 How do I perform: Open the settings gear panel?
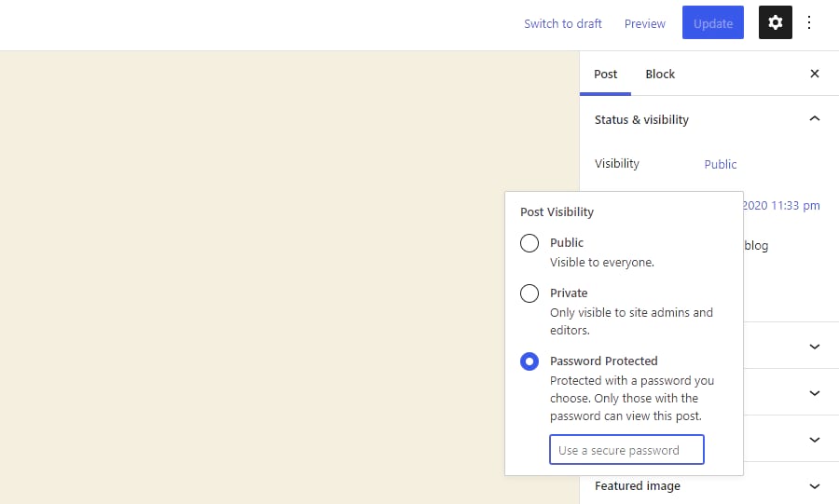coord(775,23)
